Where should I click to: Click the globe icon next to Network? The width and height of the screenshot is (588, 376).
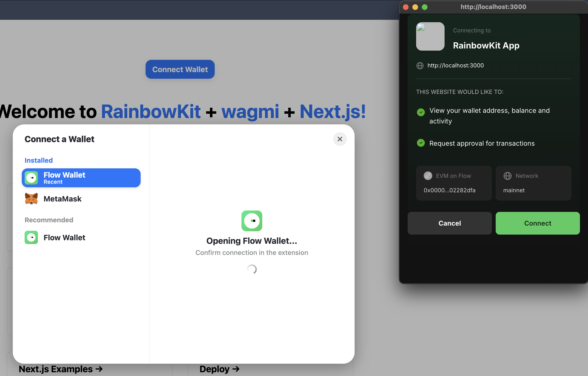(507, 175)
